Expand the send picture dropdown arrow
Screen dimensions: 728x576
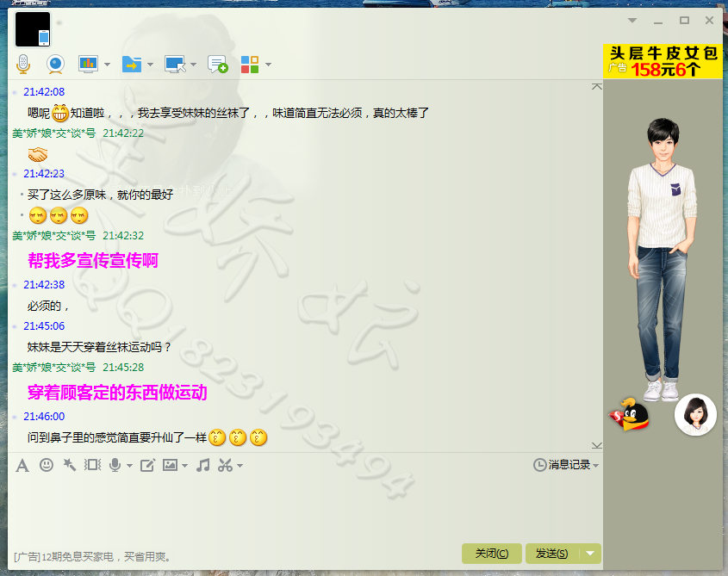[x=184, y=466]
